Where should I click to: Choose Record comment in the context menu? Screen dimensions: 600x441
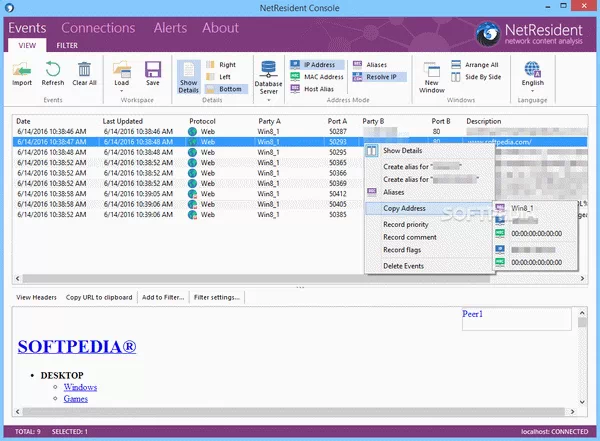click(409, 237)
